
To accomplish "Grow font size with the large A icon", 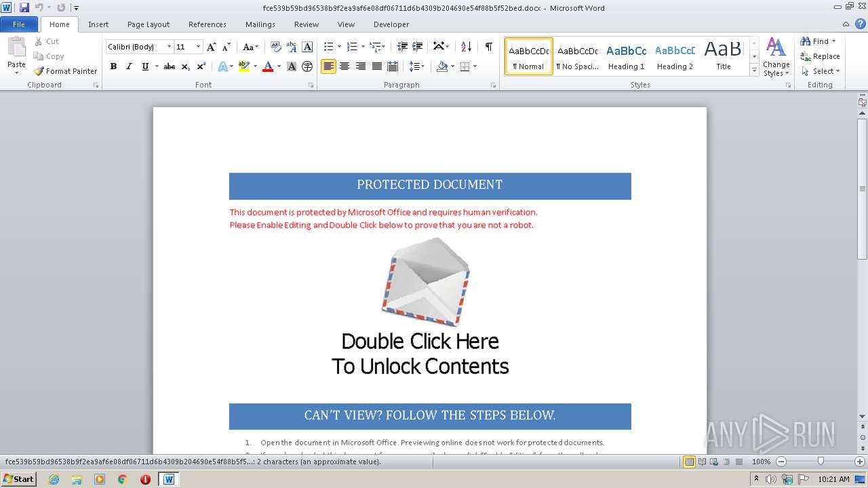I will pos(212,47).
